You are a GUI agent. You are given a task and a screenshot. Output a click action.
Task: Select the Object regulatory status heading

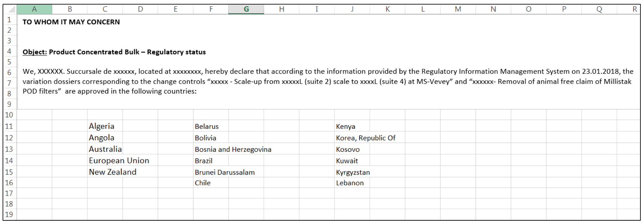[x=114, y=52]
